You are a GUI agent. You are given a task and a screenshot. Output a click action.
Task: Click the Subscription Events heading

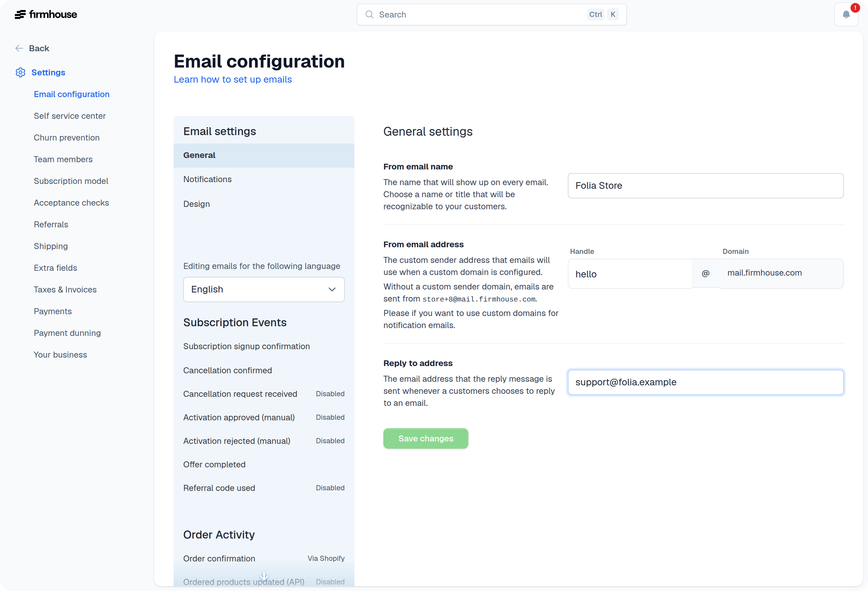[x=235, y=322]
